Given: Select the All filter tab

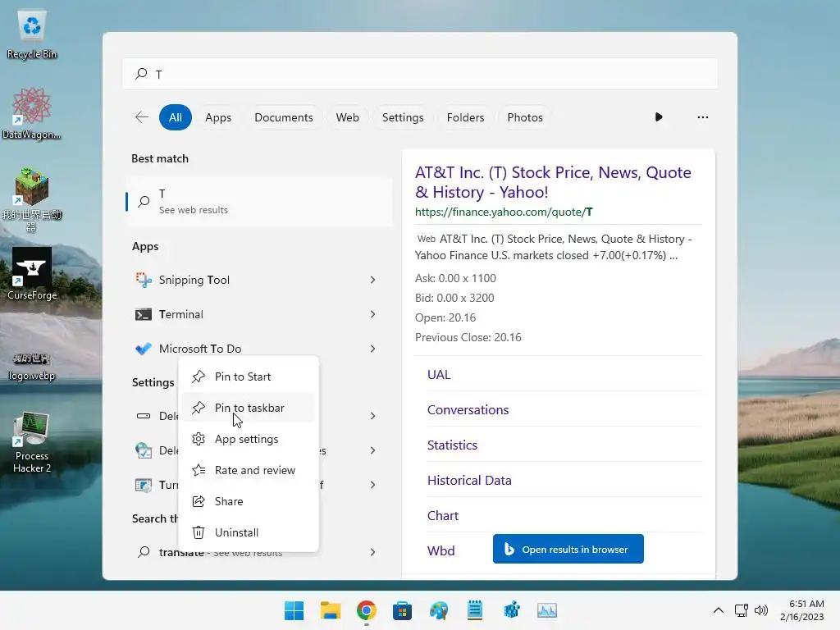Looking at the screenshot, I should (176, 117).
